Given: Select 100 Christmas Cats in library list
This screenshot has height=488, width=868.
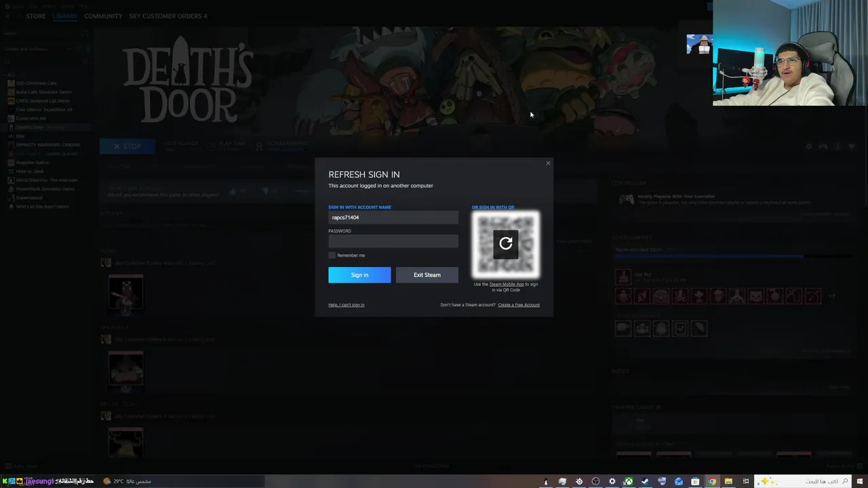Looking at the screenshot, I should 37,83.
